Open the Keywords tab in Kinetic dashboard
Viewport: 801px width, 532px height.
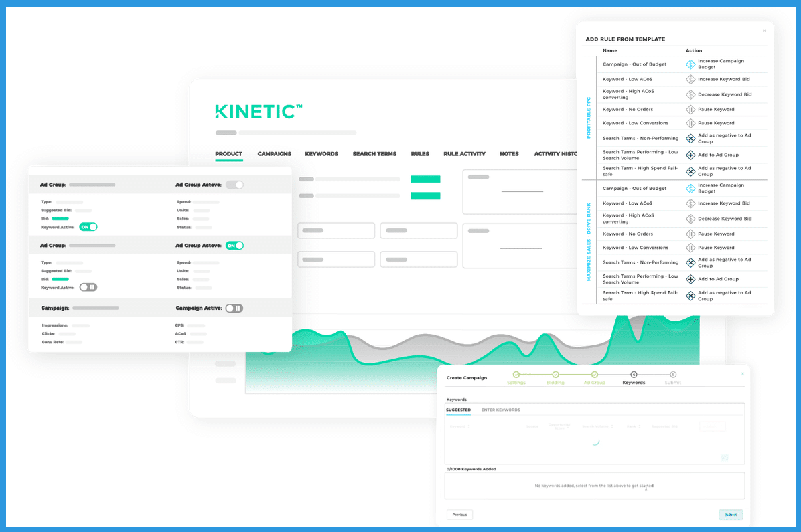(x=321, y=154)
